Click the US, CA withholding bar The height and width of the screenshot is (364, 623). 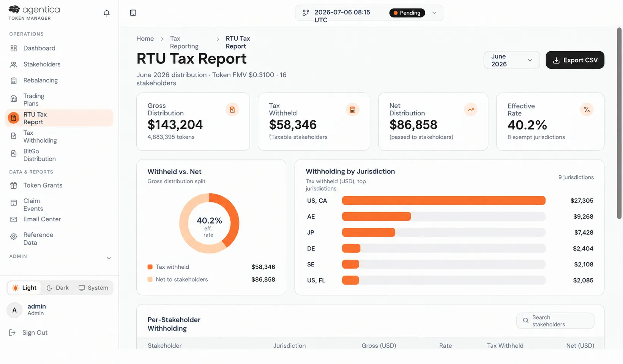pos(443,201)
